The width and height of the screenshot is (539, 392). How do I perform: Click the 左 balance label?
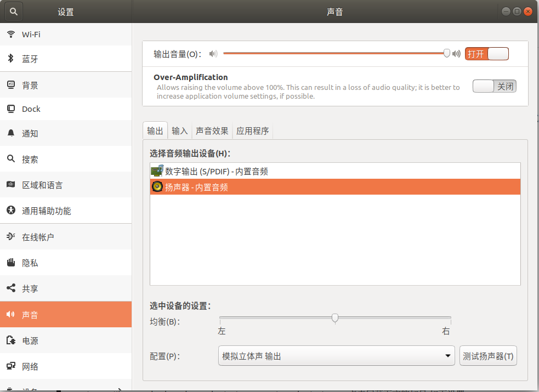(222, 331)
